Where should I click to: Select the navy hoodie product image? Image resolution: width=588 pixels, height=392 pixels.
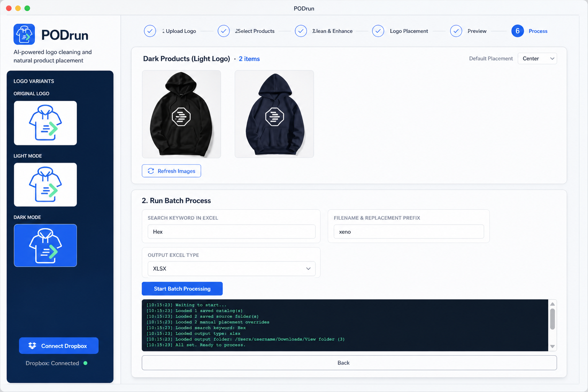click(274, 114)
